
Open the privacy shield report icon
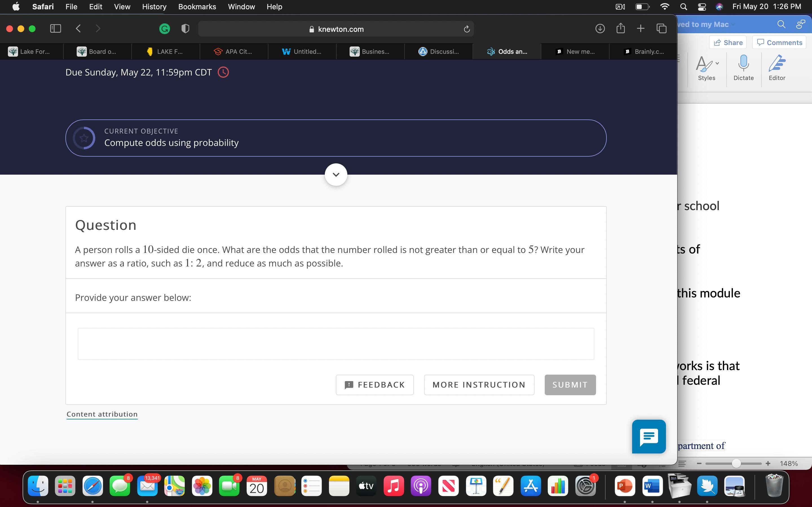coord(185,29)
